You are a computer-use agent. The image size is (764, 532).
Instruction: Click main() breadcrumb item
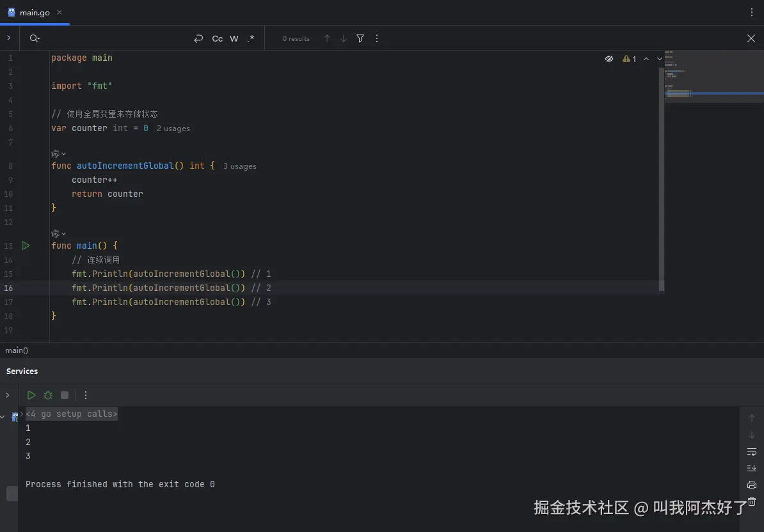pos(17,350)
